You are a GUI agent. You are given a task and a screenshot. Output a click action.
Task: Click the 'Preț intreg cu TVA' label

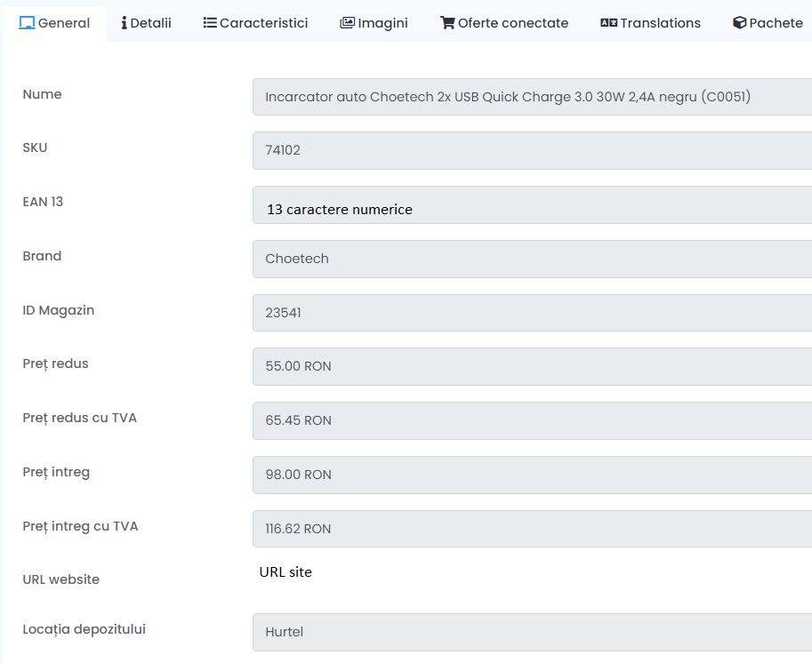[x=80, y=526]
